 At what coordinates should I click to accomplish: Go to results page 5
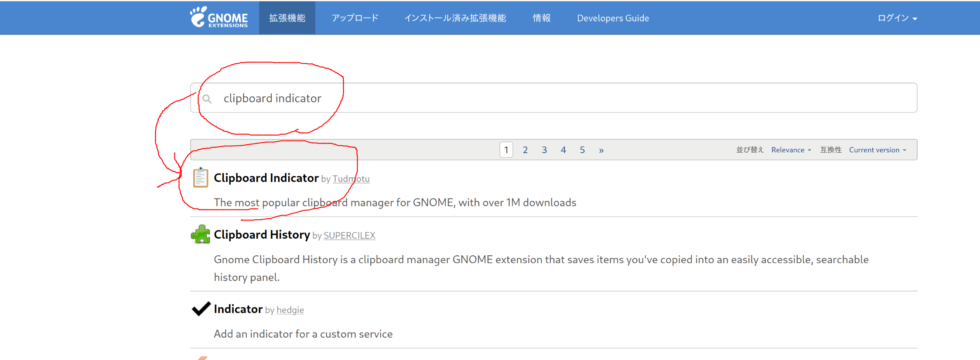point(582,150)
